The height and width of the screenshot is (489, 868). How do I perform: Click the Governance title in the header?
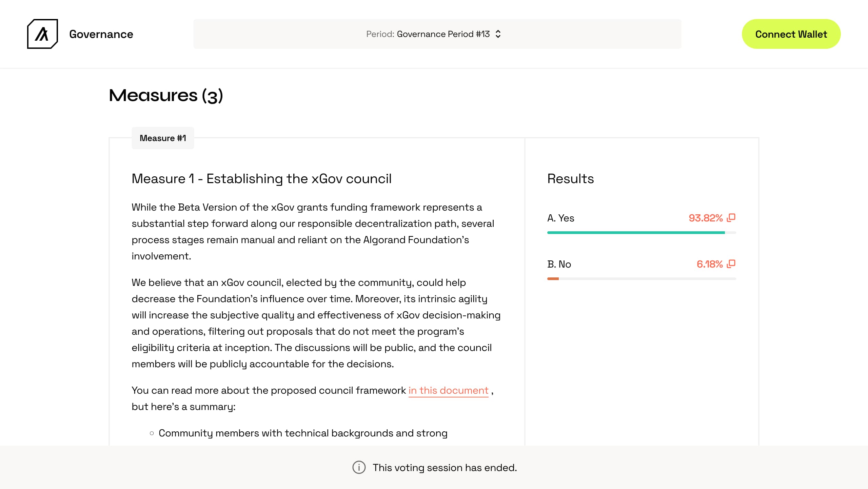(x=101, y=34)
